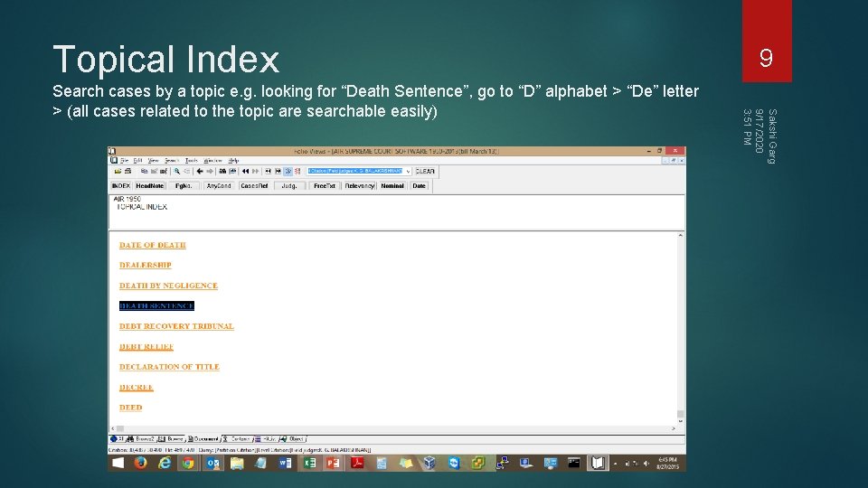The width and height of the screenshot is (868, 488).
Task: Click the vertical scrollbar up arrow
Action: click(680, 236)
